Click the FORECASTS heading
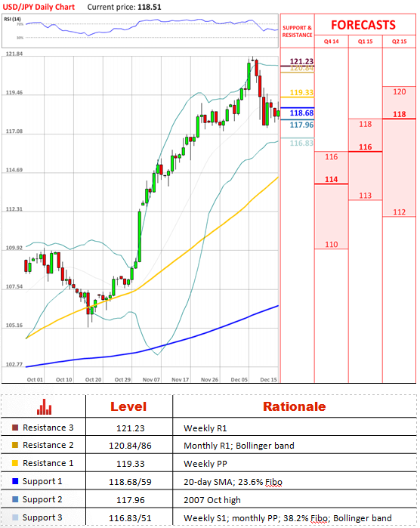The height and width of the screenshot is (528, 420). 363,25
